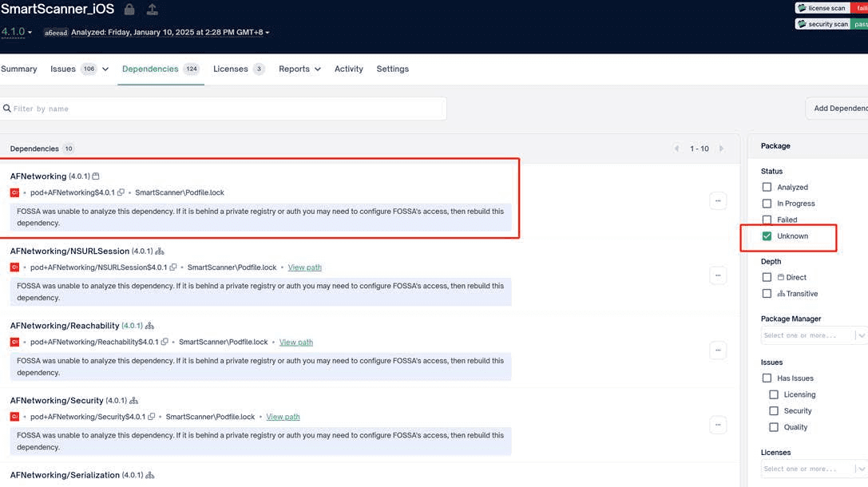Open the Issues tab
Screen dimensions: 868x487
pyautogui.click(x=63, y=69)
